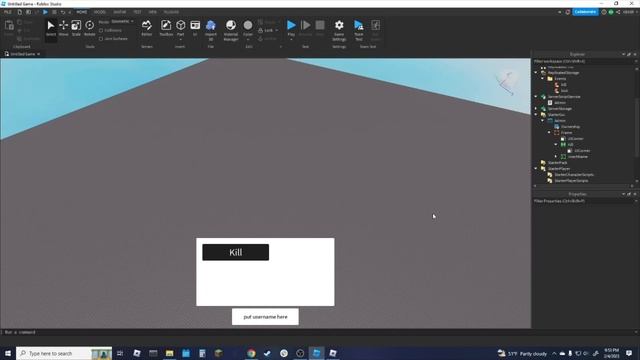The height and width of the screenshot is (360, 640).
Task: Switch to the PLUGINS ribbon tab
Action: point(171,12)
